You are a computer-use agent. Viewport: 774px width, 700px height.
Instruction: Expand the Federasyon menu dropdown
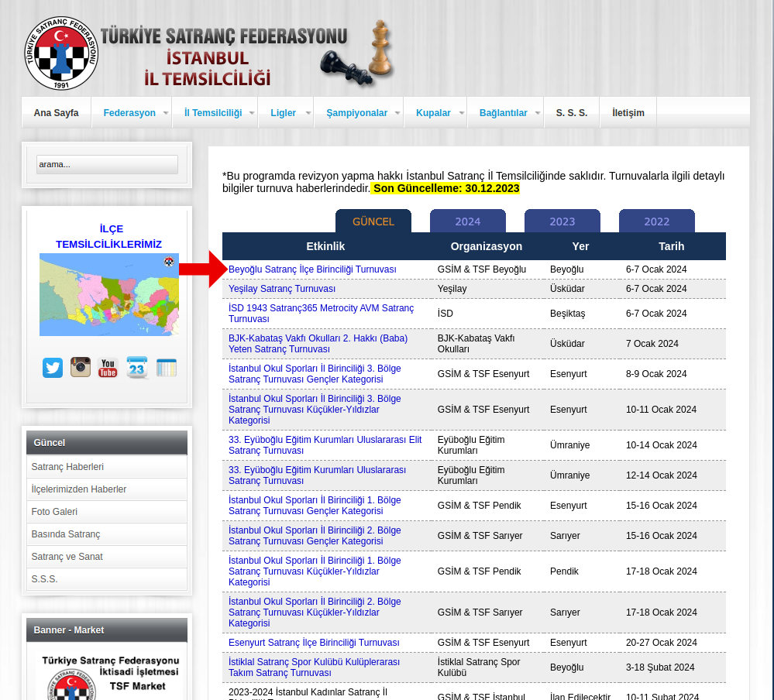click(x=131, y=113)
